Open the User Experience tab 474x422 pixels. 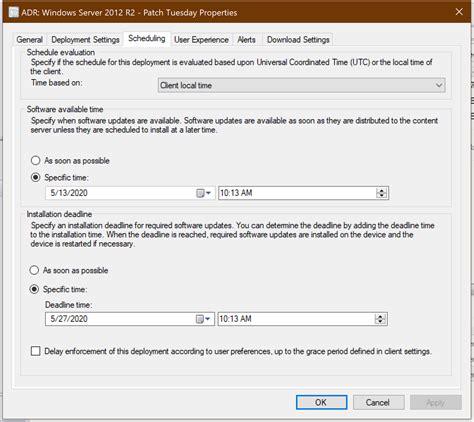pyautogui.click(x=201, y=40)
